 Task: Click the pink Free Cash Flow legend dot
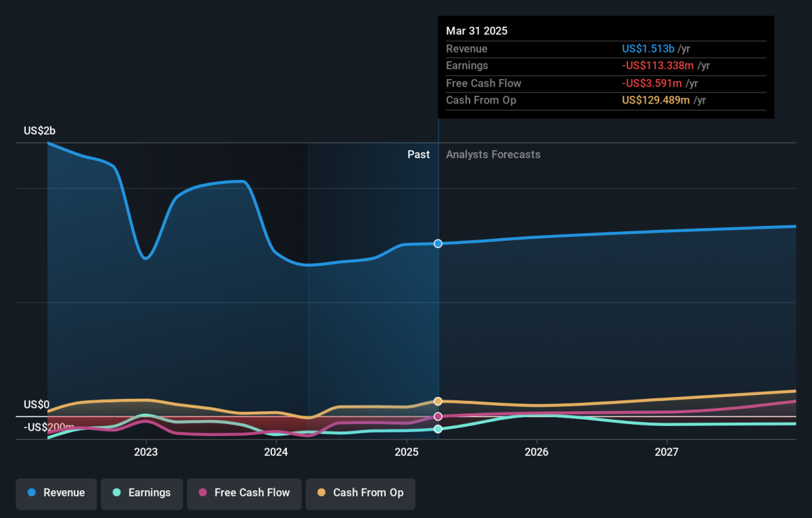(x=202, y=493)
